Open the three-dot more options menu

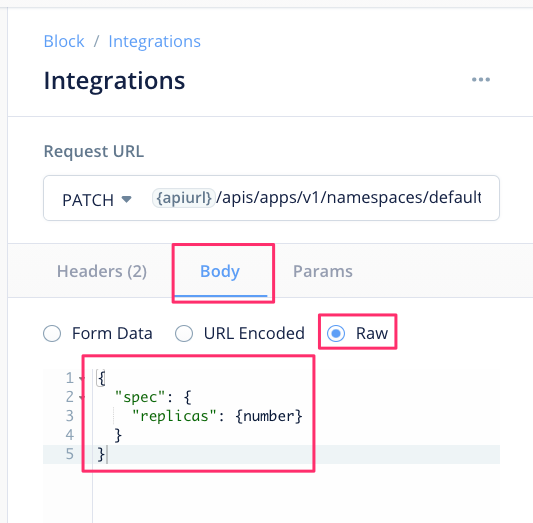pyautogui.click(x=481, y=80)
